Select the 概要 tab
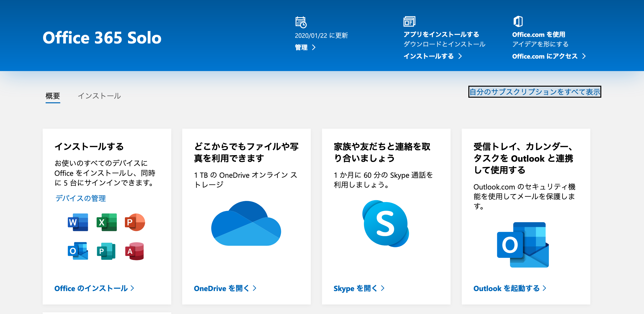The width and height of the screenshot is (644, 314). 53,96
